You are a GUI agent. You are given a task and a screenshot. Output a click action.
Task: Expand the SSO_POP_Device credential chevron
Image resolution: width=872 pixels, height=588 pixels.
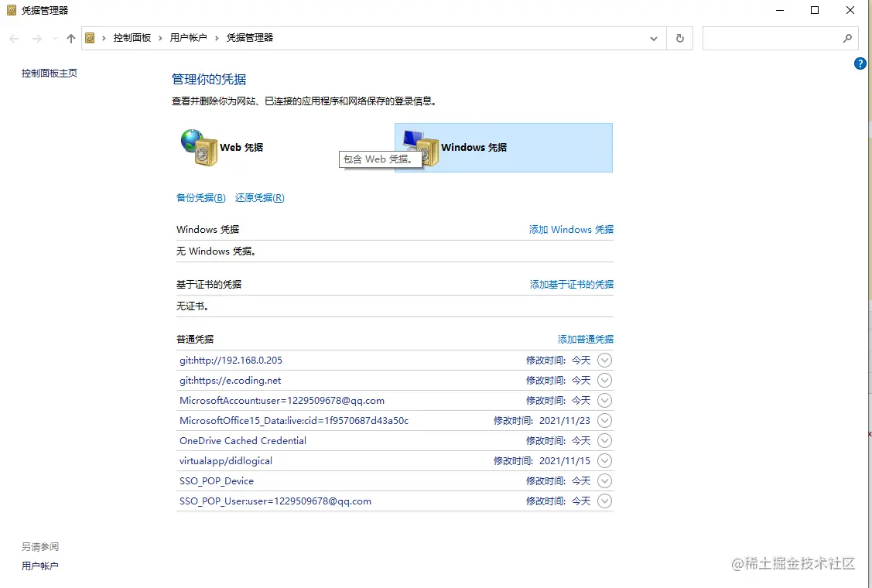pos(604,480)
